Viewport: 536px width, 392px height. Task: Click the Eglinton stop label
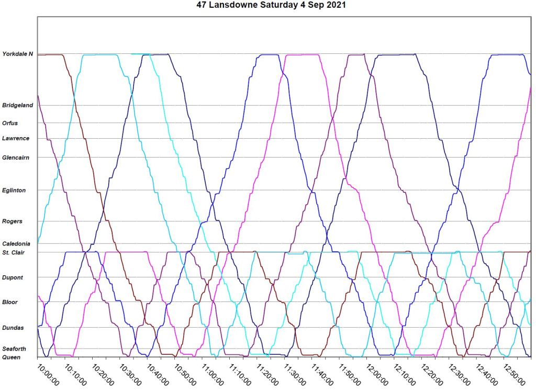pos(14,191)
